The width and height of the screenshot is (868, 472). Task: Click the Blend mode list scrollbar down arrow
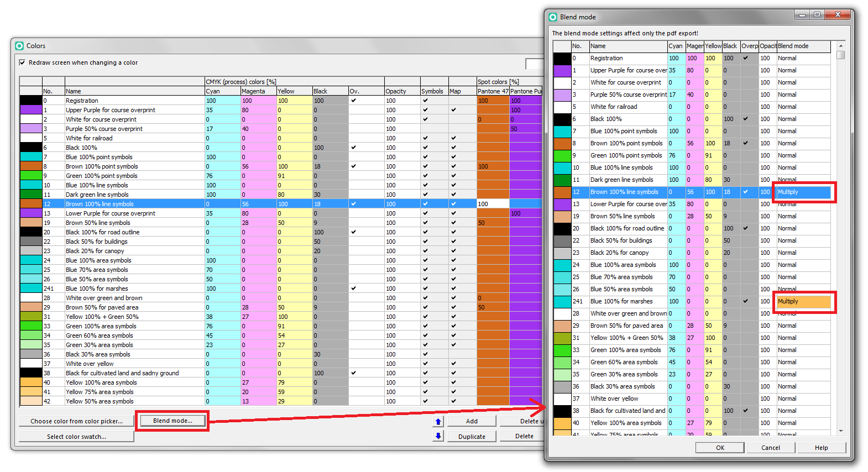click(x=841, y=431)
